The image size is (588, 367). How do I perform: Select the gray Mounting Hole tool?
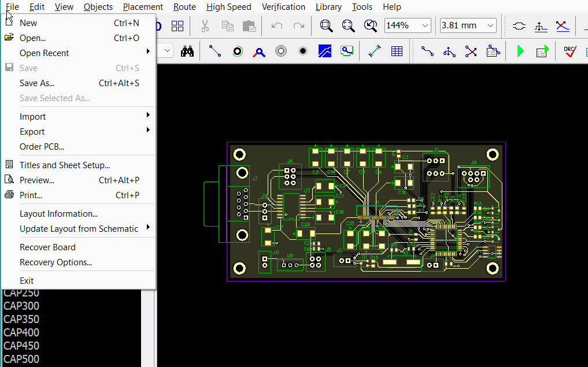(281, 51)
